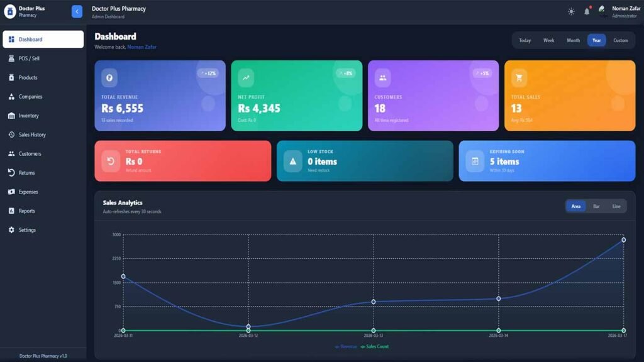
Task: Switch chart to Line view
Action: point(616,206)
